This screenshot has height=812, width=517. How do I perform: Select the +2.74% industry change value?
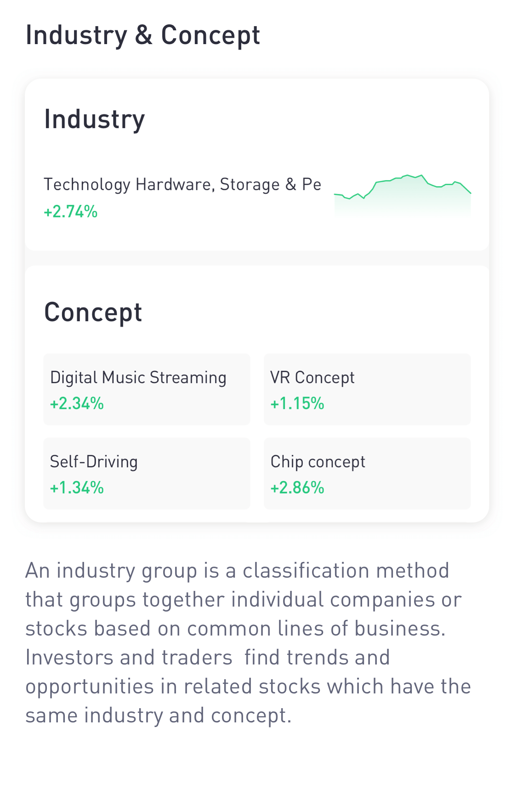tap(70, 212)
